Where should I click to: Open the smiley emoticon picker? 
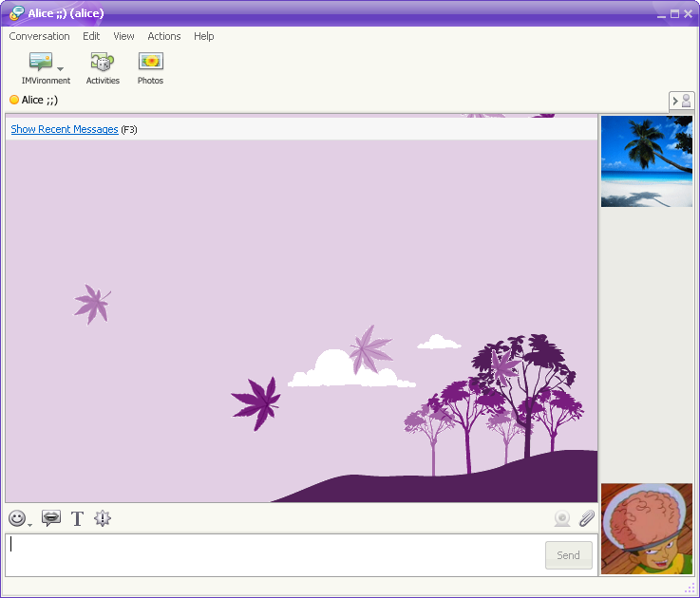pos(17,518)
